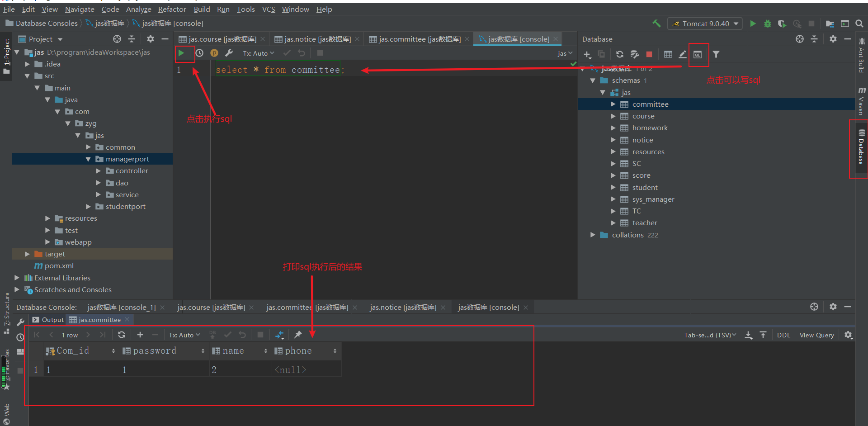Reload the result page refresh icon

click(122, 335)
